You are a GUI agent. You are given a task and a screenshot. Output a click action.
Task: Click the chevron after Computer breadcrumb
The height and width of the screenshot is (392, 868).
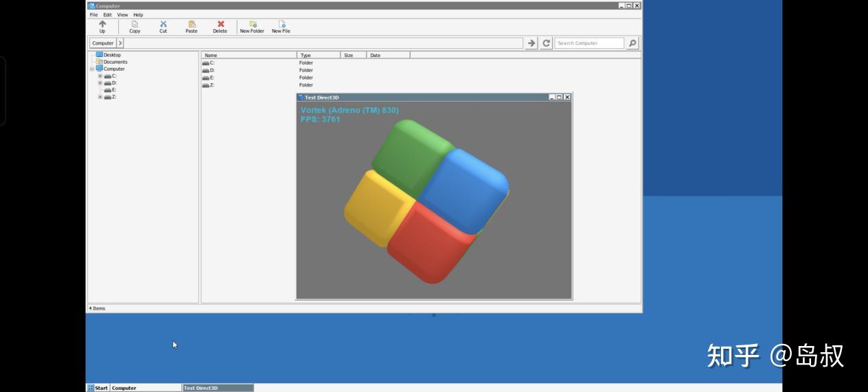click(x=120, y=43)
